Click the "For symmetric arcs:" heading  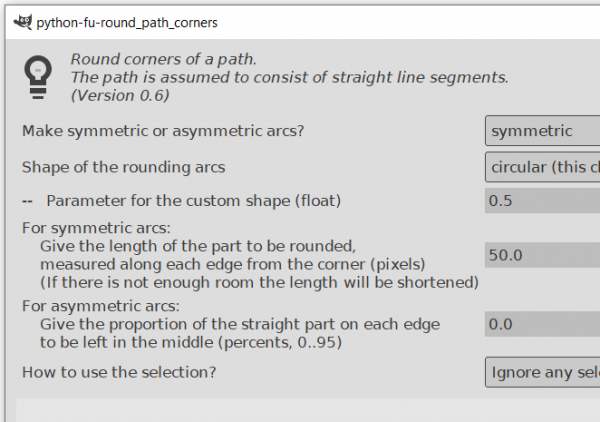(96, 228)
